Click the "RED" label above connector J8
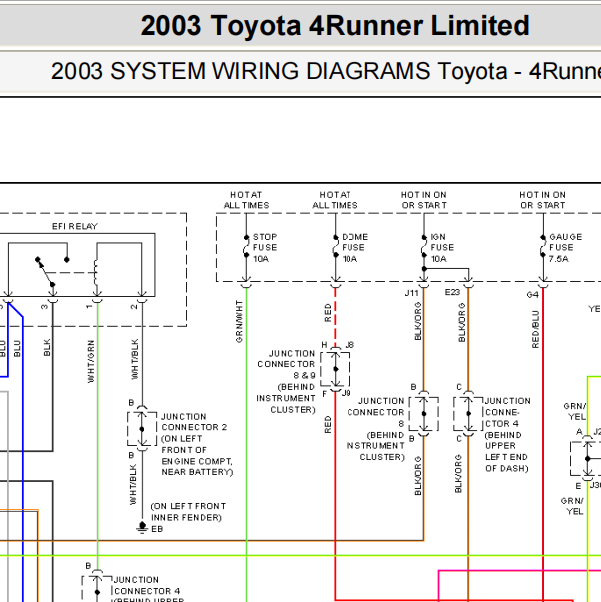This screenshot has height=602, width=601. pos(328,313)
